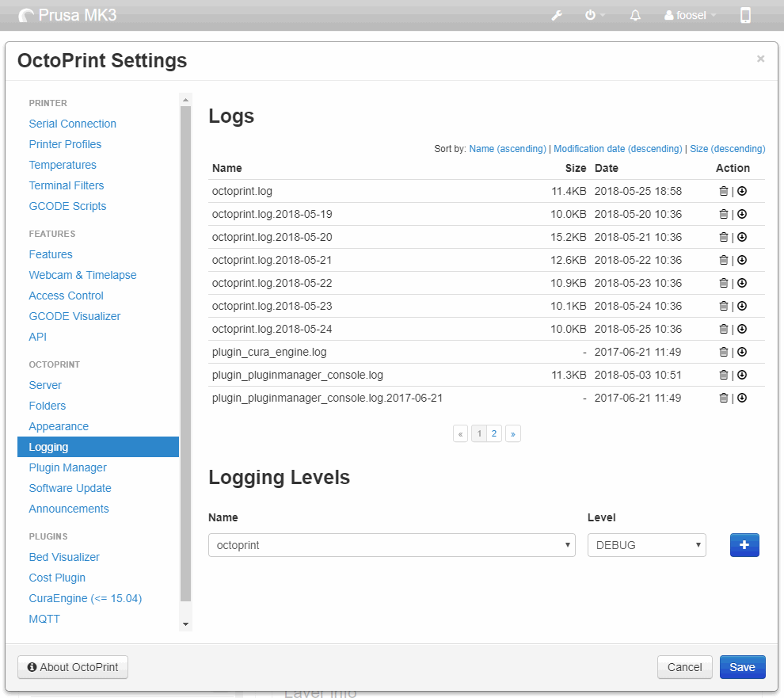Open Bed Visualizer plugin settings
The width and height of the screenshot is (784, 698).
tap(64, 557)
